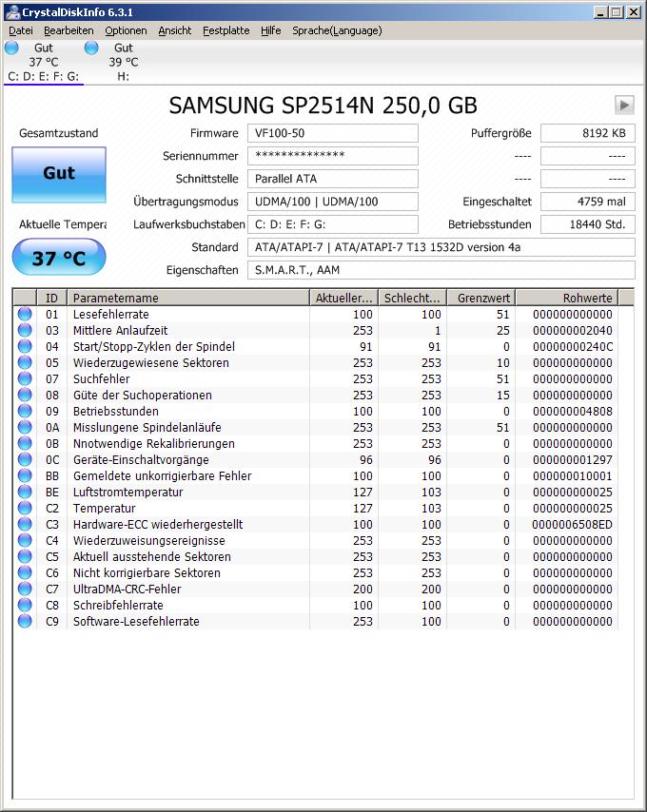647x812 pixels.
Task: Click the 37 °C temperature indicator
Action: [x=59, y=257]
